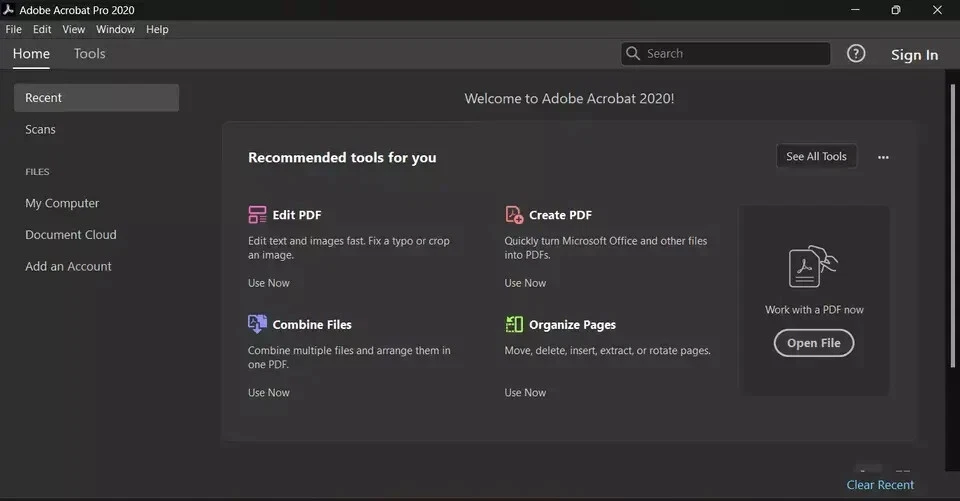Click Add an Account
The image size is (960, 501).
pos(68,266)
